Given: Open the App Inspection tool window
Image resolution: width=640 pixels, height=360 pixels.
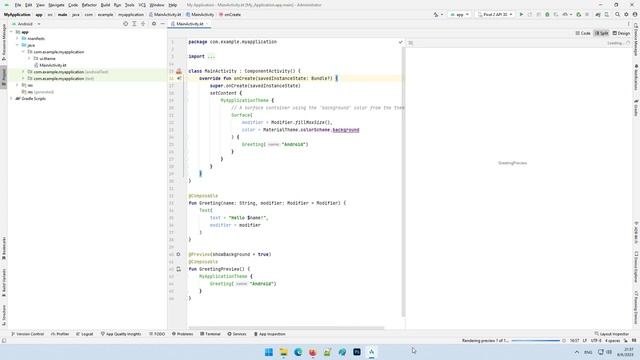Looking at the screenshot, I should tap(269, 334).
